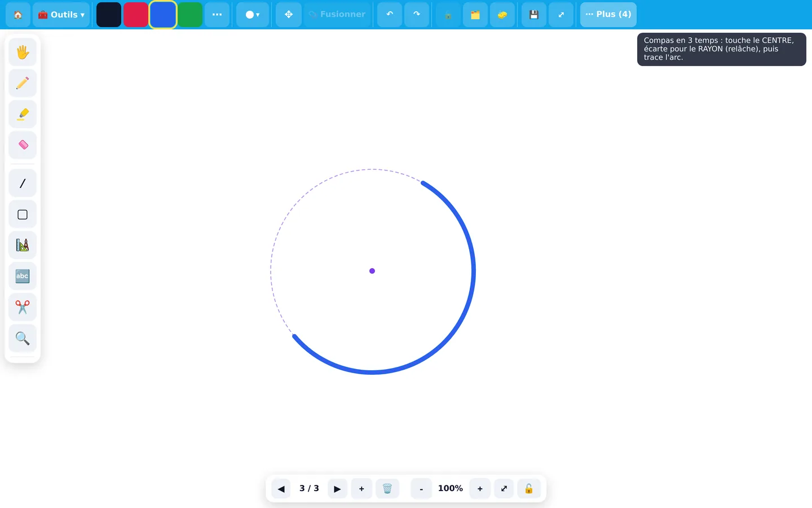Click the 100% zoom level value

coord(451,489)
